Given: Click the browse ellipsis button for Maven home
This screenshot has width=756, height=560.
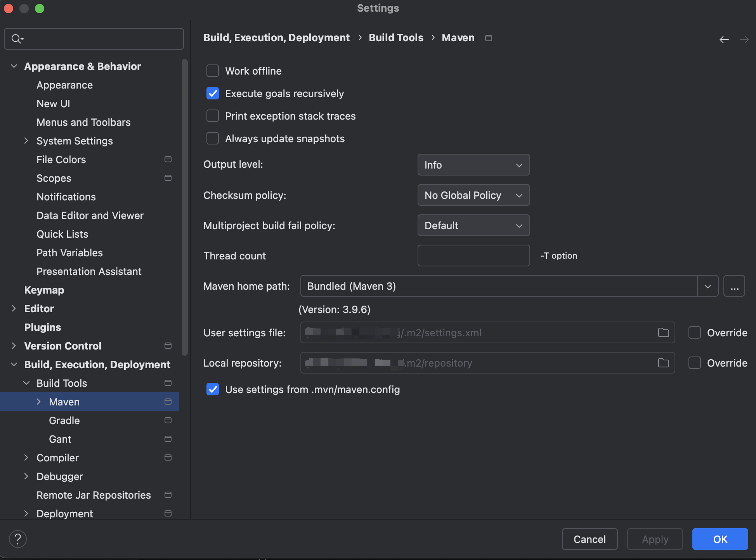Looking at the screenshot, I should (x=734, y=286).
